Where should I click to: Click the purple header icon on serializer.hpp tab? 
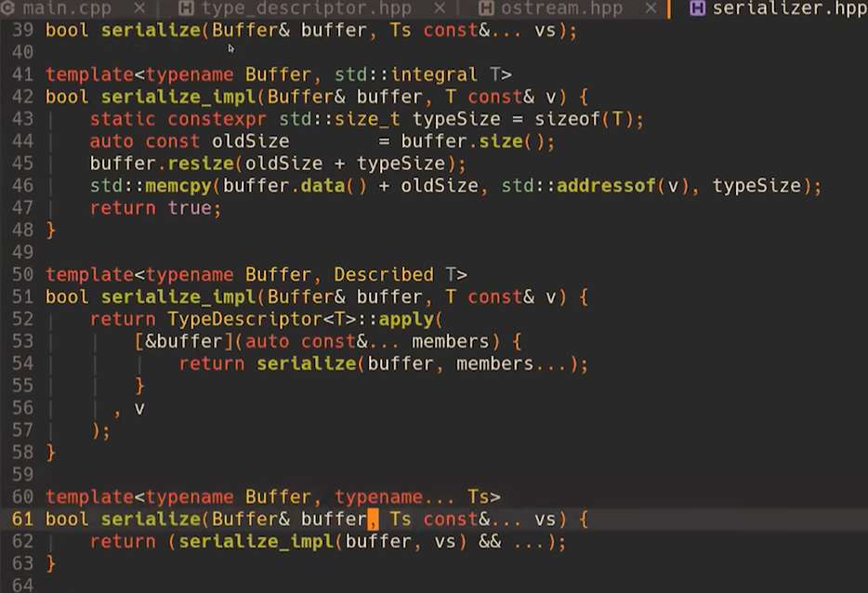click(697, 9)
